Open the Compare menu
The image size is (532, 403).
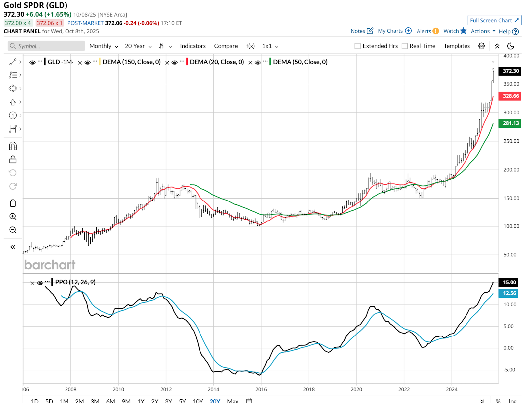(226, 46)
